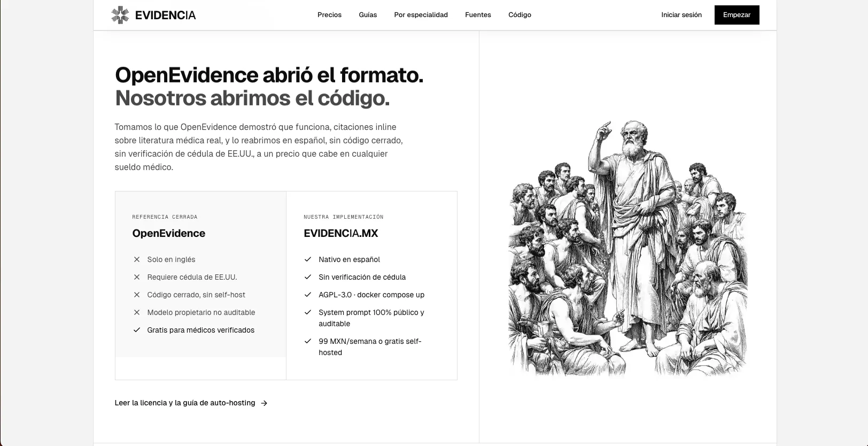
Task: Select the OpenEvidence card heading
Action: point(169,233)
